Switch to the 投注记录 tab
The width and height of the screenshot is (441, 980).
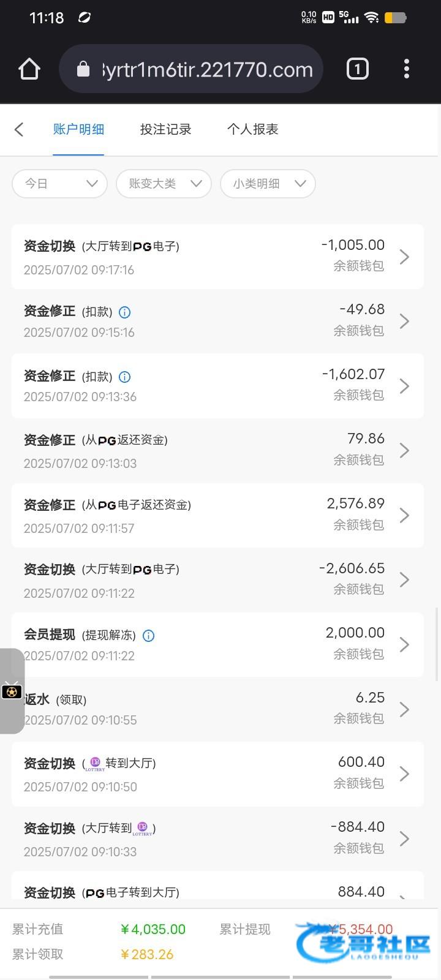(165, 129)
